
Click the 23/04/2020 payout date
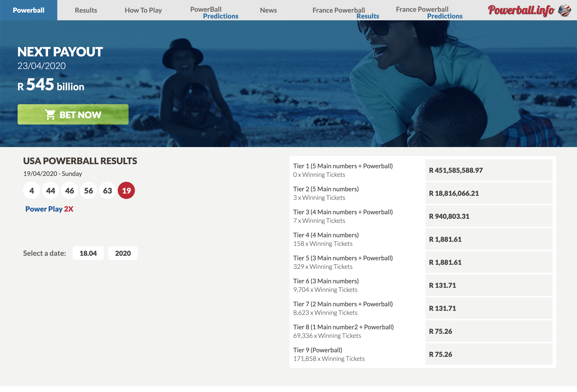coord(42,66)
